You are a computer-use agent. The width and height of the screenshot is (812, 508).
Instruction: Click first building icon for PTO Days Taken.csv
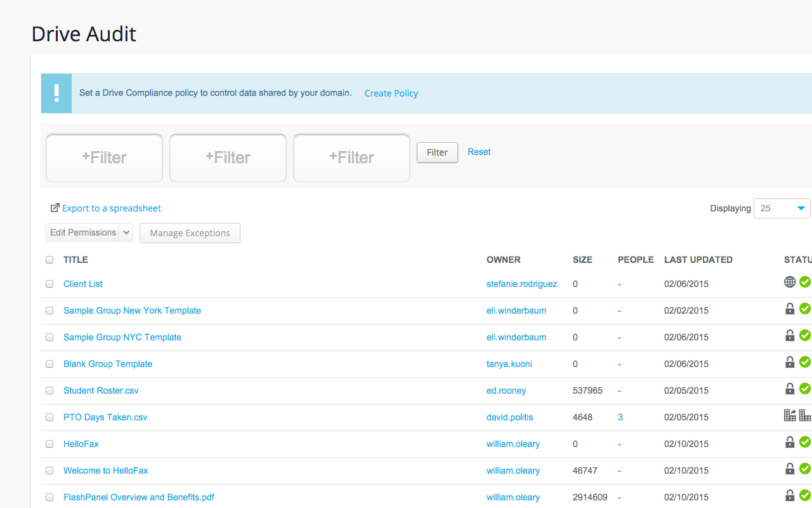[790, 415]
